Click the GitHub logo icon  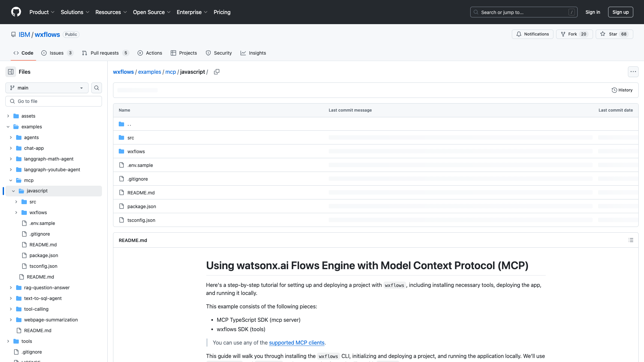[x=16, y=12]
